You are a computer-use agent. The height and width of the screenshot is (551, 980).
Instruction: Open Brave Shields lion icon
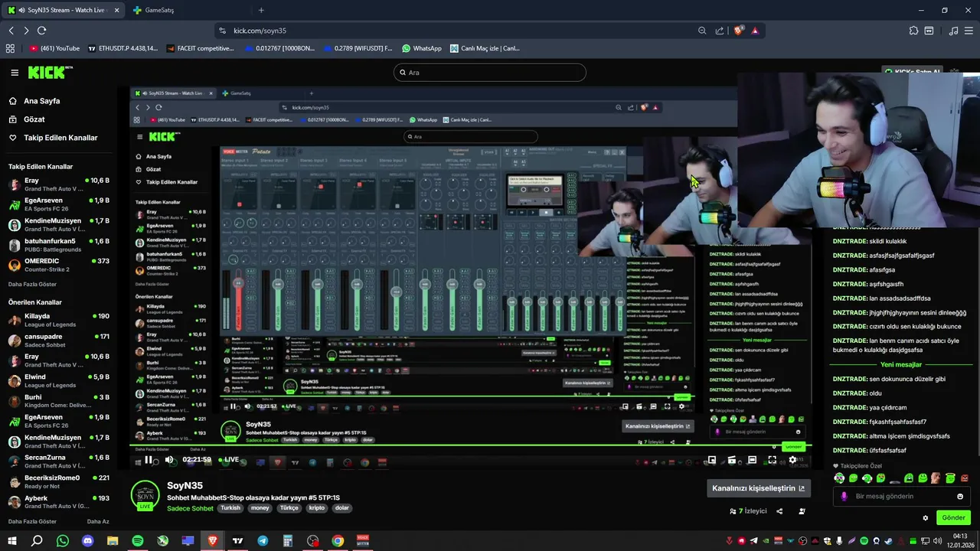tap(738, 31)
